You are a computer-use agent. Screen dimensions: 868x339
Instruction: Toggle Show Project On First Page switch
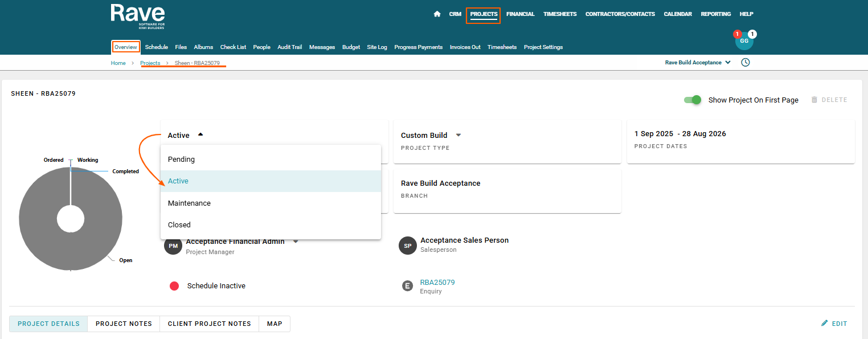(x=693, y=100)
